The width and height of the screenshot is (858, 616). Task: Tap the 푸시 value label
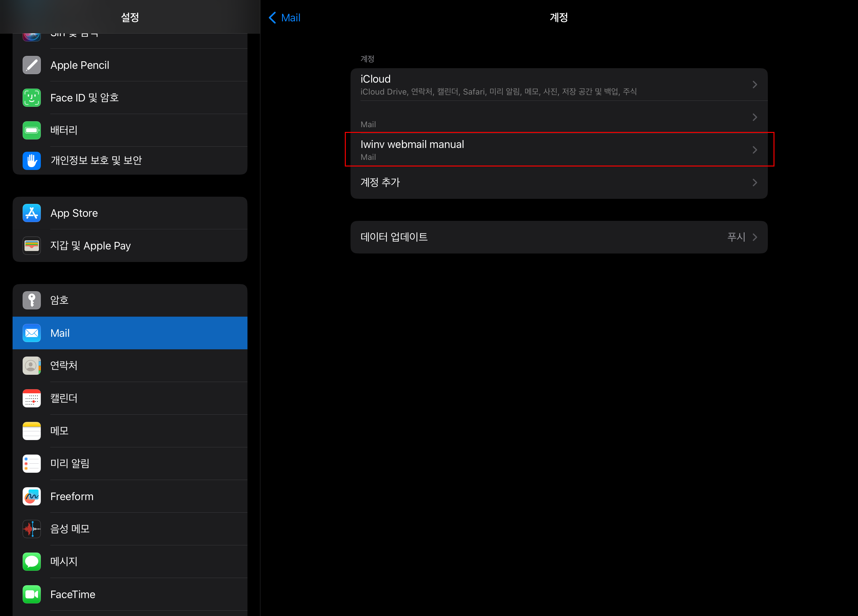click(736, 237)
